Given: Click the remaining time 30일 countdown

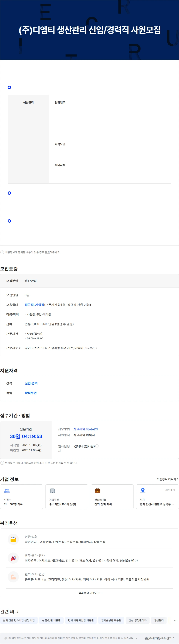Looking at the screenshot, I should point(26,436).
